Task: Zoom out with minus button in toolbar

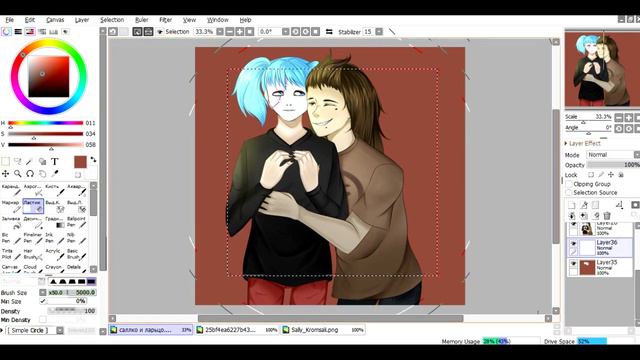Action: pos(230,31)
